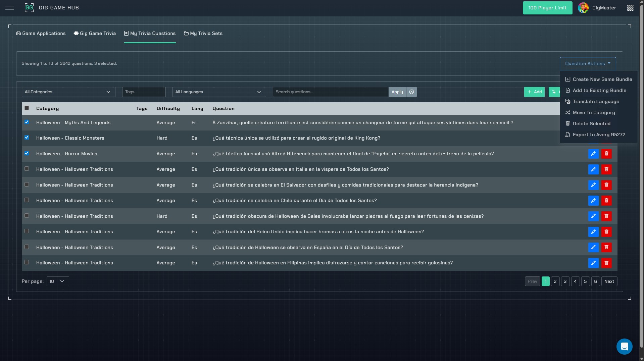
Task: Open the hamburger menu icon
Action: point(10,8)
